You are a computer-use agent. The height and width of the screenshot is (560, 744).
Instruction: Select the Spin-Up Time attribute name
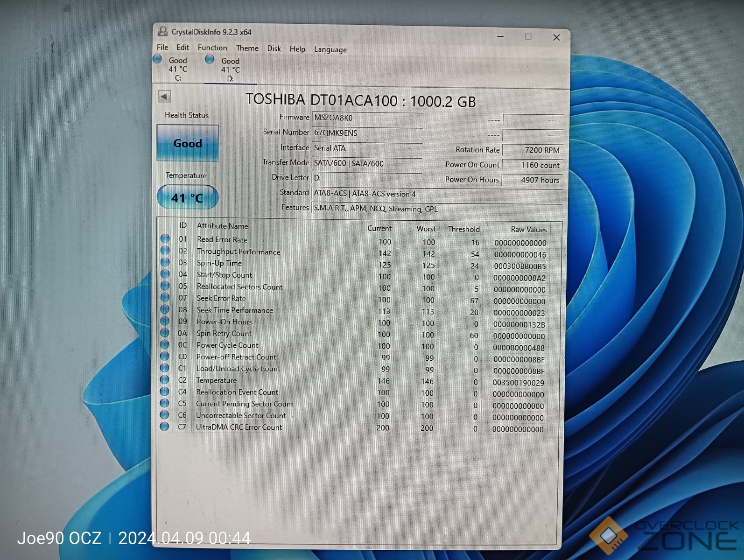pos(219,263)
